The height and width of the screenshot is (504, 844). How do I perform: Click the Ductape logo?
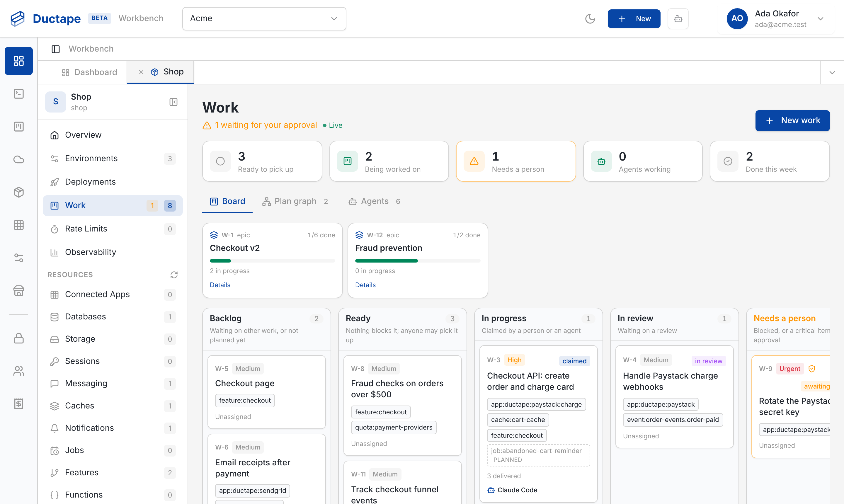45,18
